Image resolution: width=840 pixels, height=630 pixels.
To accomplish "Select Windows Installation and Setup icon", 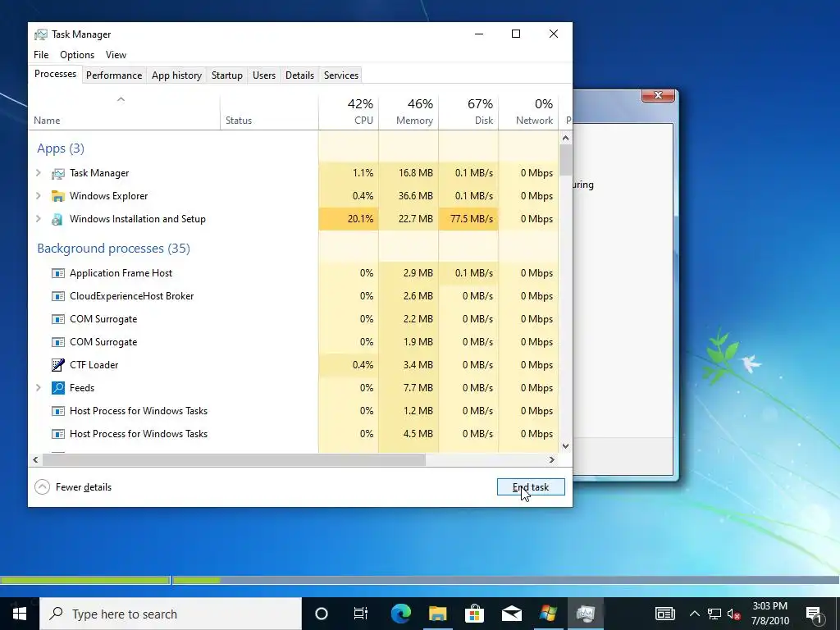I will (58, 219).
